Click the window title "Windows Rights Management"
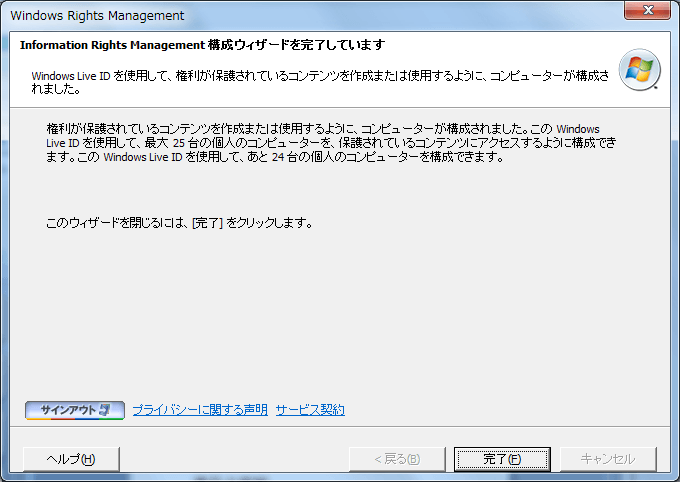The width and height of the screenshot is (680, 482). (x=97, y=16)
